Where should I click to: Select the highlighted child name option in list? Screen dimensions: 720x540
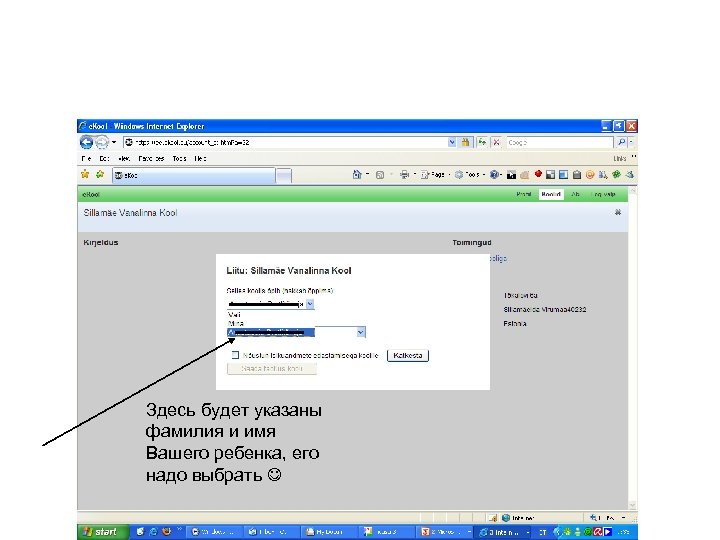(x=271, y=332)
